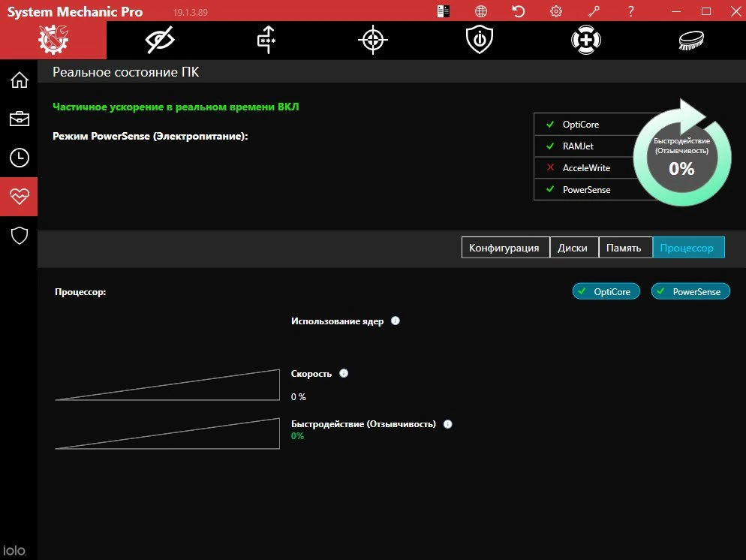Switch to the Диски tab
The image size is (746, 560).
click(574, 248)
